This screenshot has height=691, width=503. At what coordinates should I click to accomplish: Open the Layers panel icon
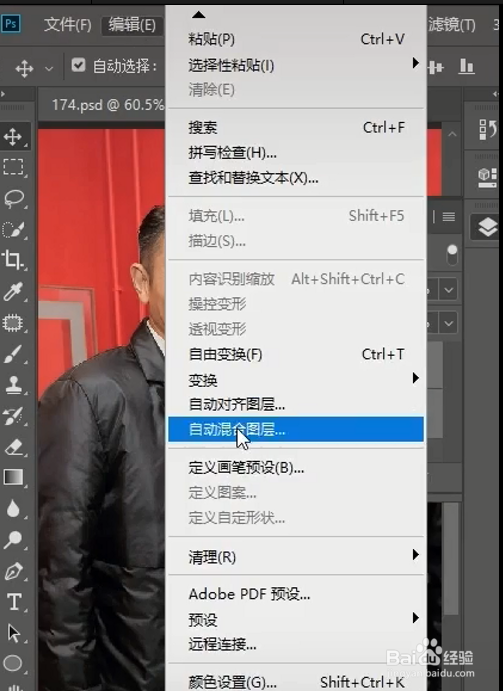(488, 227)
